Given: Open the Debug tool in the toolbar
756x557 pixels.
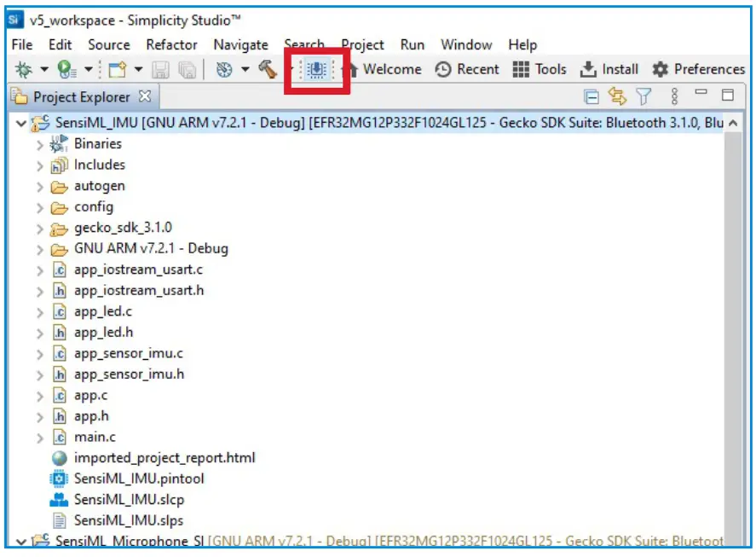Looking at the screenshot, I should pyautogui.click(x=24, y=69).
